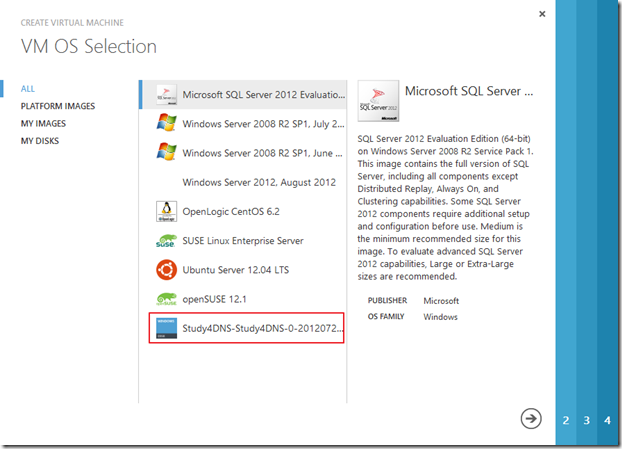622x449 pixels.
Task: Click large SQL Server logo in details pane
Action: click(378, 101)
